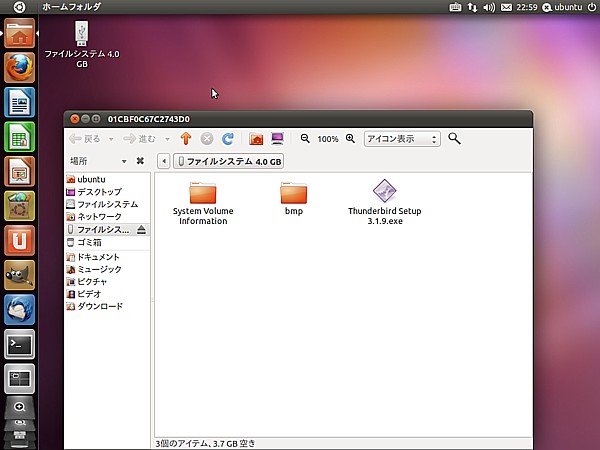Click the Ubuntu logo button in the top panel
600x450 pixels.
click(19, 7)
